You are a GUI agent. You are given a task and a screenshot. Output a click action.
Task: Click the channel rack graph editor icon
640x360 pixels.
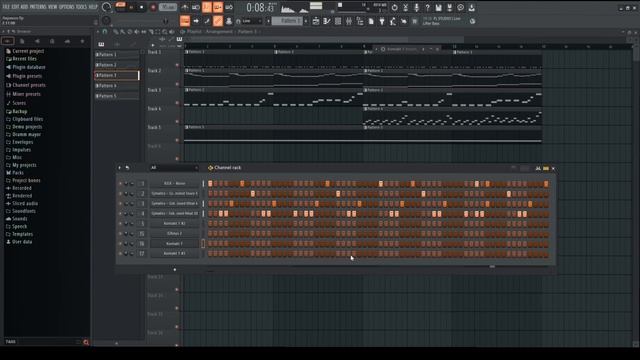[x=538, y=168]
